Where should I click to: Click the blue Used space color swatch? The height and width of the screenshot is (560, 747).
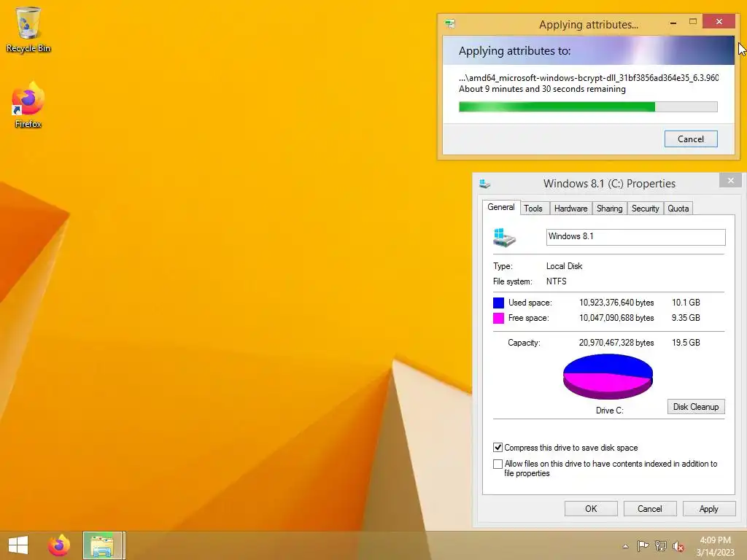498,303
